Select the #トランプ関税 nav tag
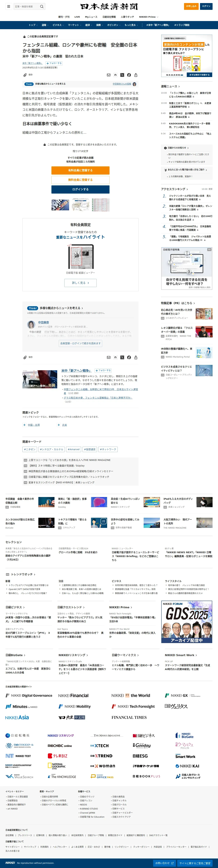218x868 pixels. click(x=182, y=25)
